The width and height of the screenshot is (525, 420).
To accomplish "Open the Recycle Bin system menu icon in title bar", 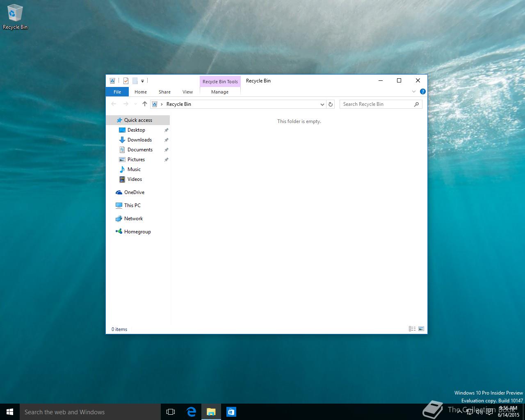I will click(112, 81).
